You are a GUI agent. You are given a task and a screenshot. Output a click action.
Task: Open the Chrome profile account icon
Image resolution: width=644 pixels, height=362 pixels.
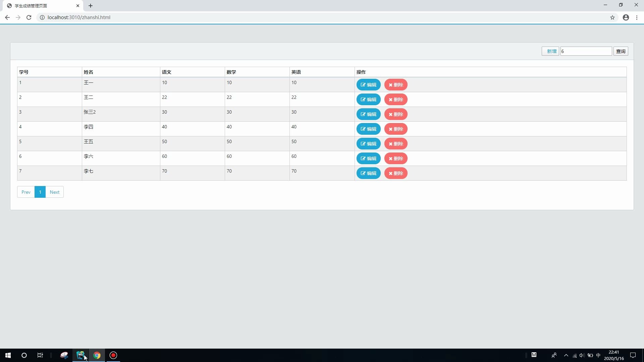point(626,17)
